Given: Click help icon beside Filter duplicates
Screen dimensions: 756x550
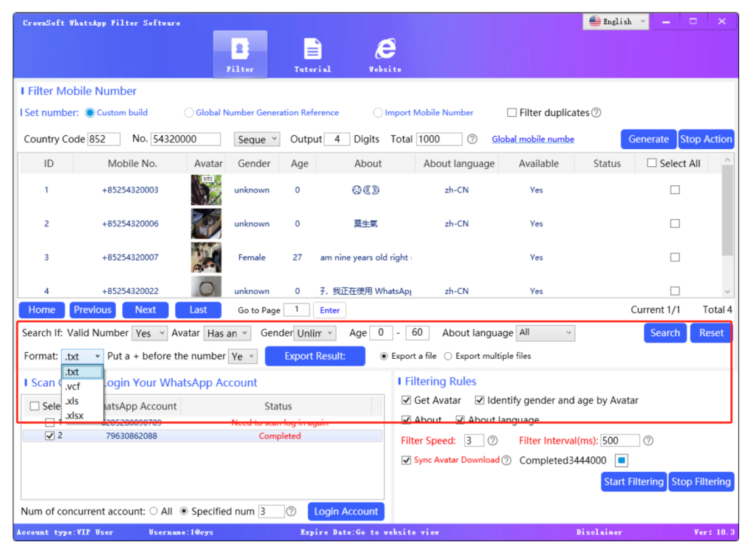Looking at the screenshot, I should click(597, 113).
